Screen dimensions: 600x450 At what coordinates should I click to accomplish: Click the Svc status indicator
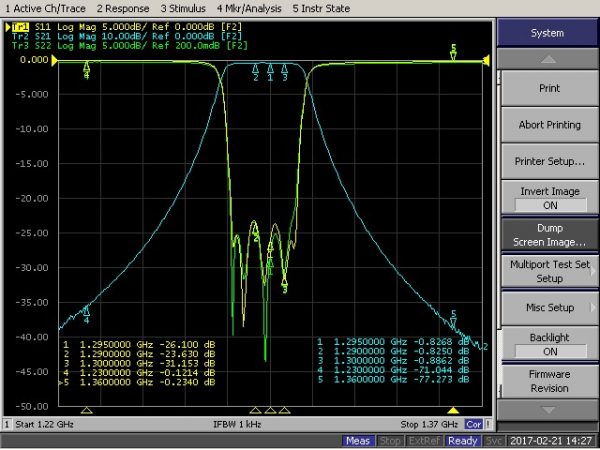pos(493,441)
